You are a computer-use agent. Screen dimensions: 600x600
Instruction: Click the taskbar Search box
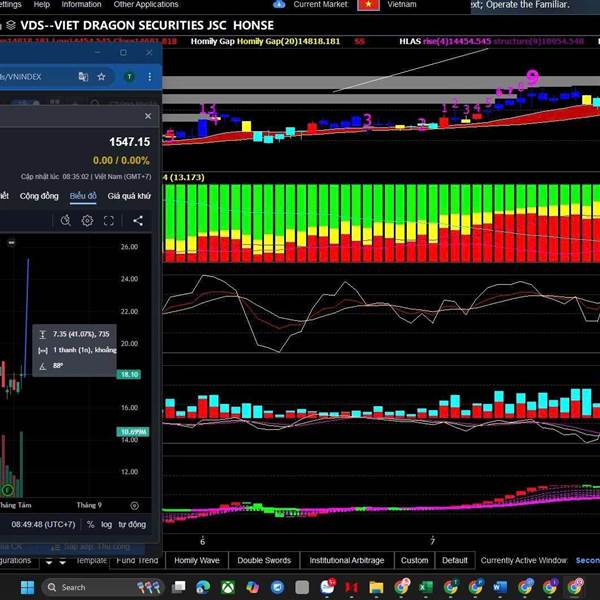coord(103,587)
